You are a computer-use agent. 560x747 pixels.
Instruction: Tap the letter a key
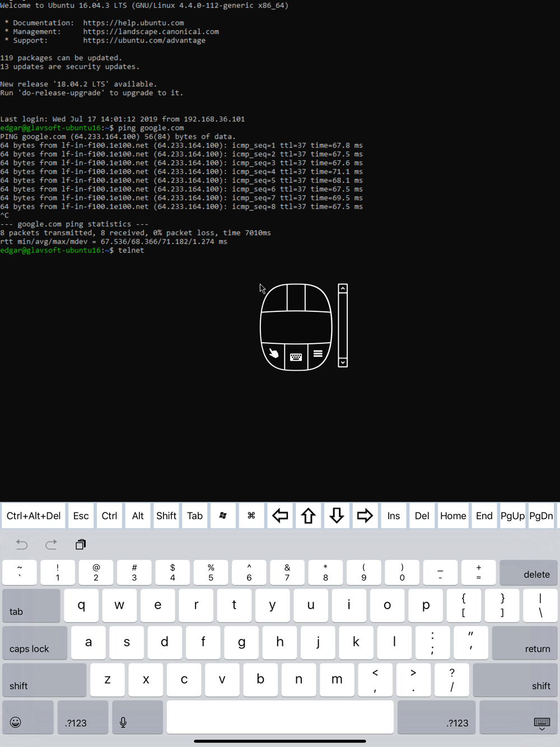pyautogui.click(x=88, y=643)
